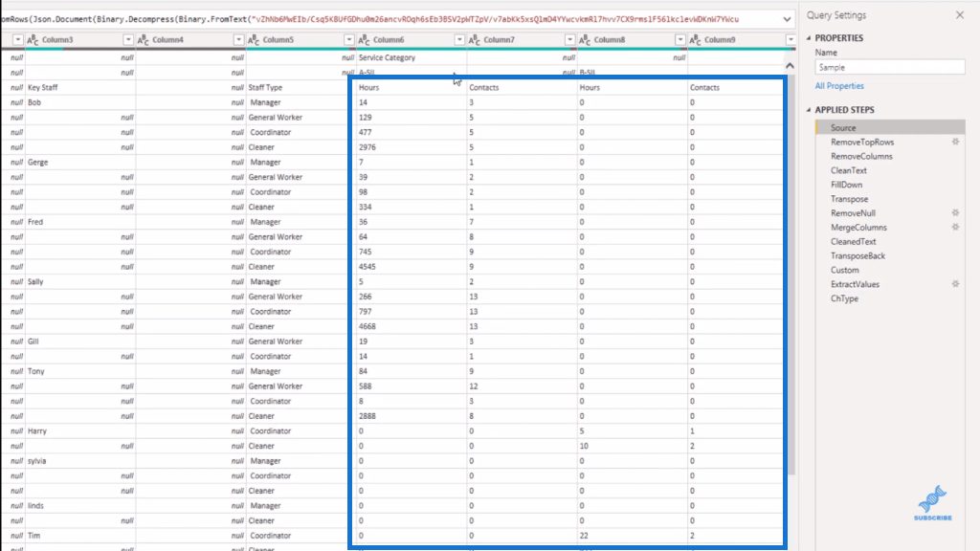Open the Column9 filter dropdown
Image resolution: width=980 pixels, height=551 pixels.
click(x=791, y=40)
